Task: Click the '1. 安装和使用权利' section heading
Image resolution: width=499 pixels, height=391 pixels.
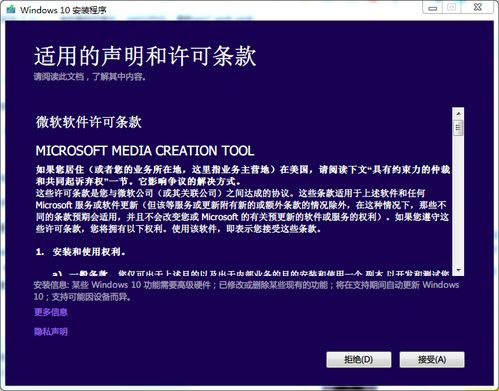Action: pyautogui.click(x=80, y=252)
